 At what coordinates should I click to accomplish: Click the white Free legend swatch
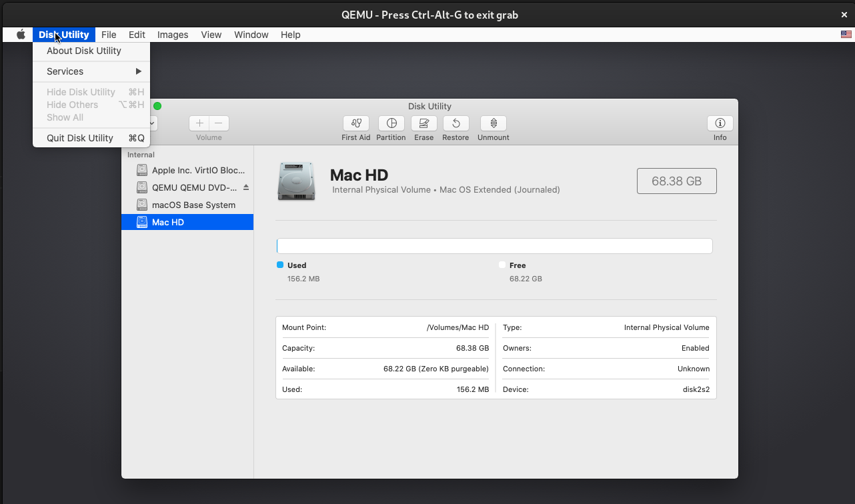(502, 265)
